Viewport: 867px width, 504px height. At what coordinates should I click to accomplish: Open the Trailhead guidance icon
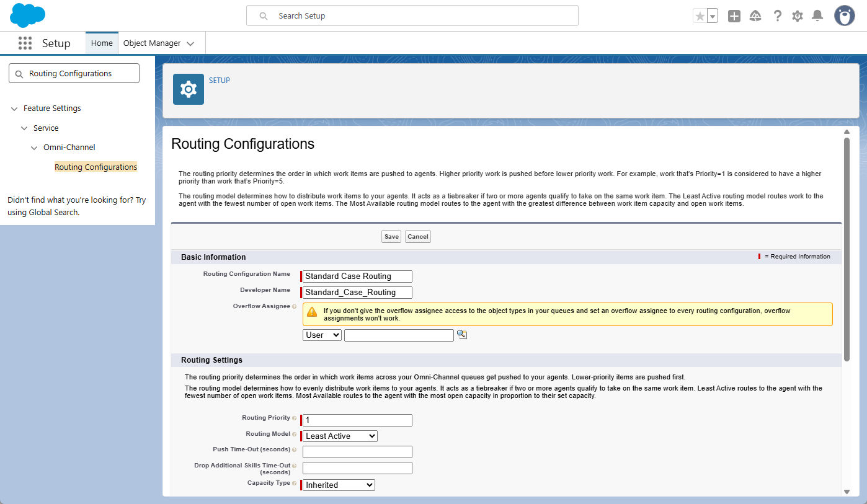[x=755, y=16]
